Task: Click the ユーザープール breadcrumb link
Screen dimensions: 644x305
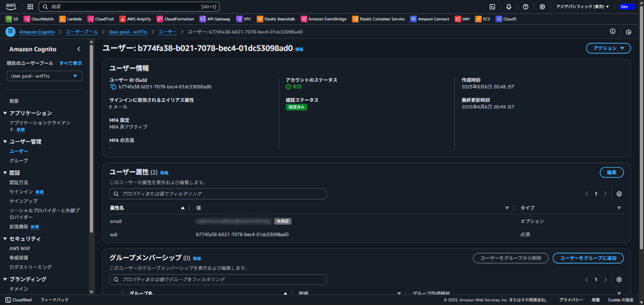Action: pos(82,32)
